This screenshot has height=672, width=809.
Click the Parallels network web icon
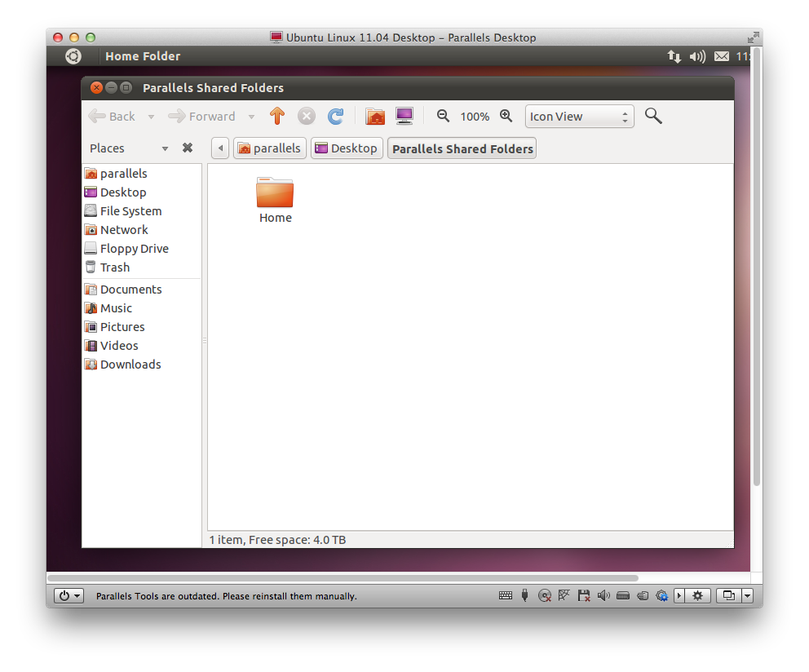tap(564, 595)
